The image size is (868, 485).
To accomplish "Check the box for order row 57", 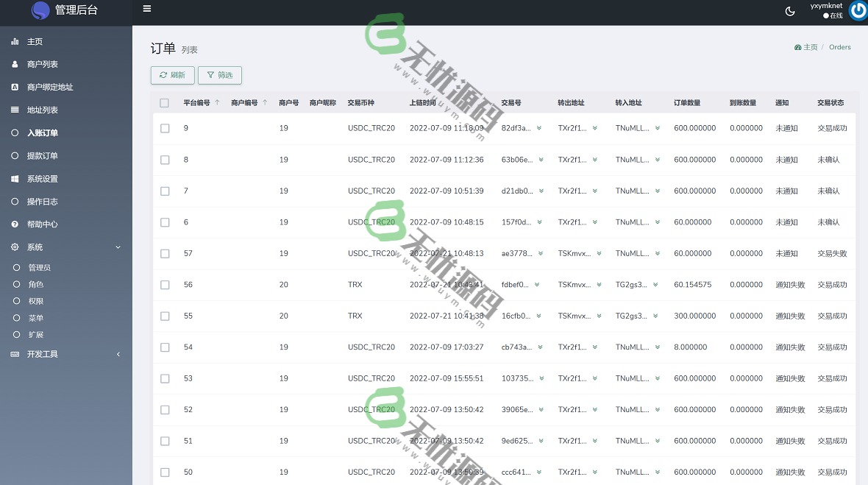I will (x=165, y=254).
